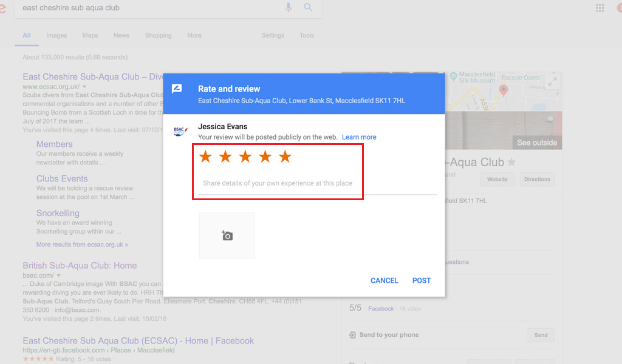Open the More search menu
Screen dimensions: 622x364
194,35
